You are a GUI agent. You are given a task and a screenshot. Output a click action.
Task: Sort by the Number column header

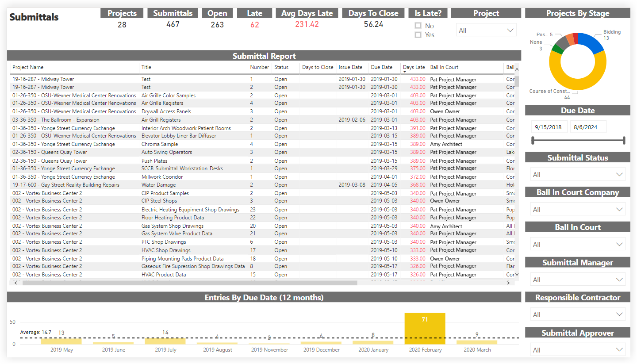point(259,67)
